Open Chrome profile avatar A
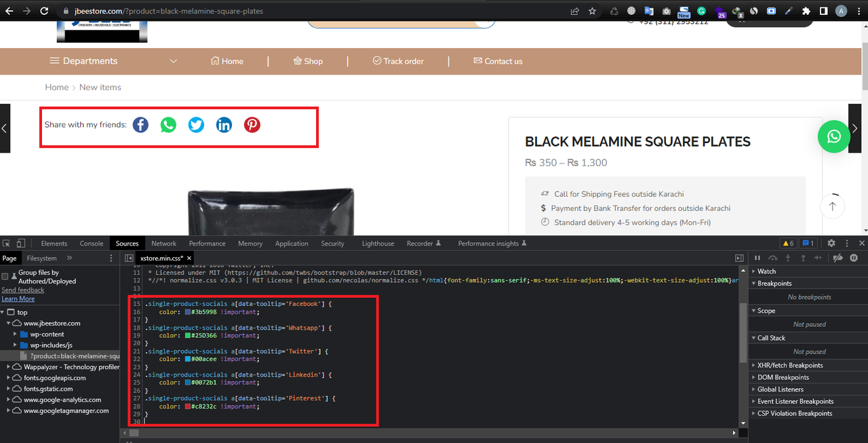Image resolution: width=868 pixels, height=443 pixels. (841, 11)
